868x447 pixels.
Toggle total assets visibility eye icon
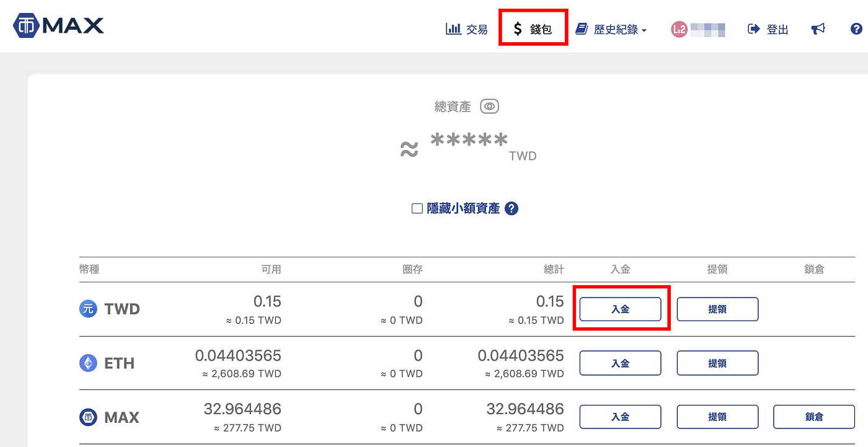click(x=489, y=107)
